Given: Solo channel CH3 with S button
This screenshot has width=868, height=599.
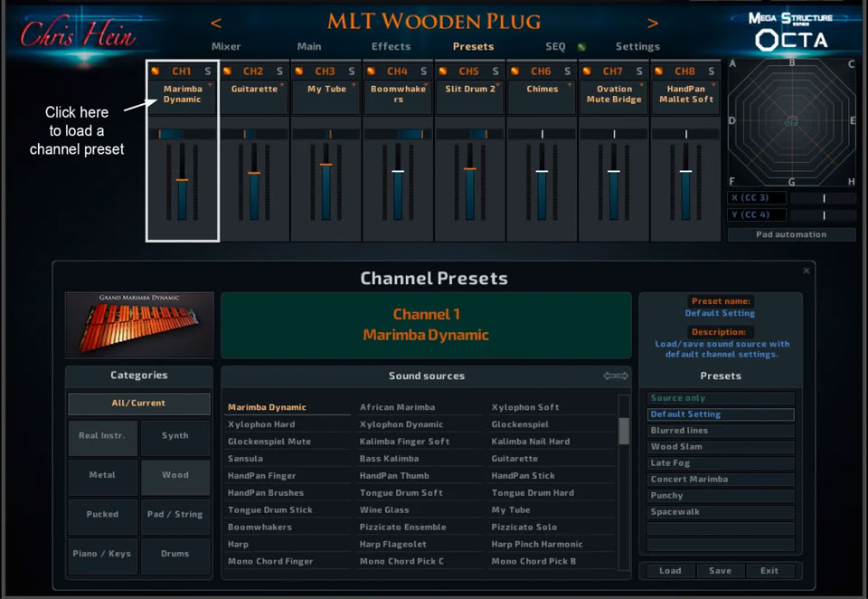Looking at the screenshot, I should 352,71.
